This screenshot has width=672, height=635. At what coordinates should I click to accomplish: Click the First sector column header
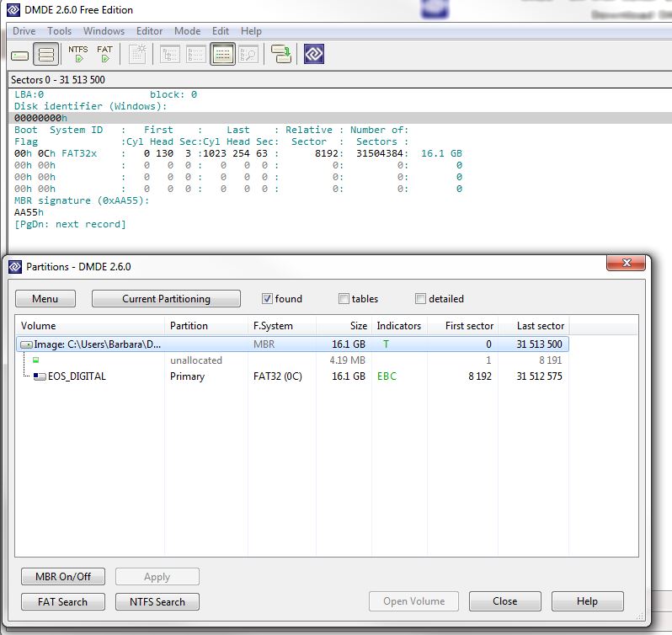click(462, 326)
